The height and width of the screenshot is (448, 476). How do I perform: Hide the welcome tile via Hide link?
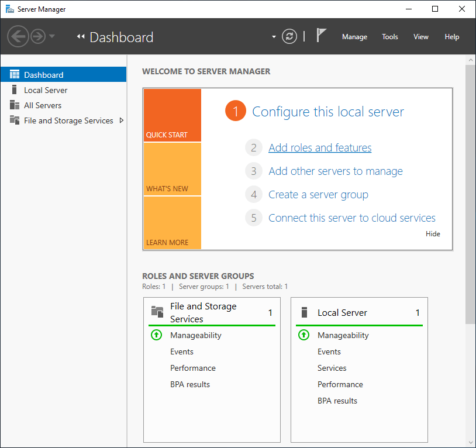click(433, 233)
